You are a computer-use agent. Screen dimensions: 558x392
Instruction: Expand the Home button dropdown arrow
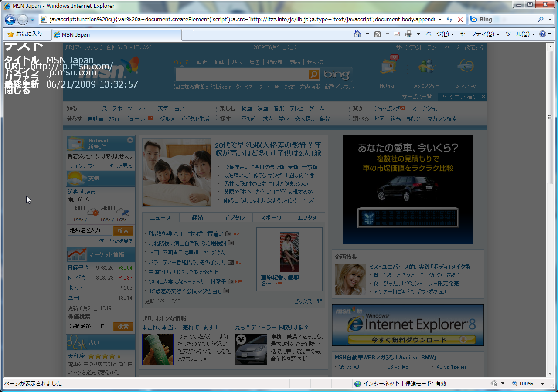click(367, 34)
